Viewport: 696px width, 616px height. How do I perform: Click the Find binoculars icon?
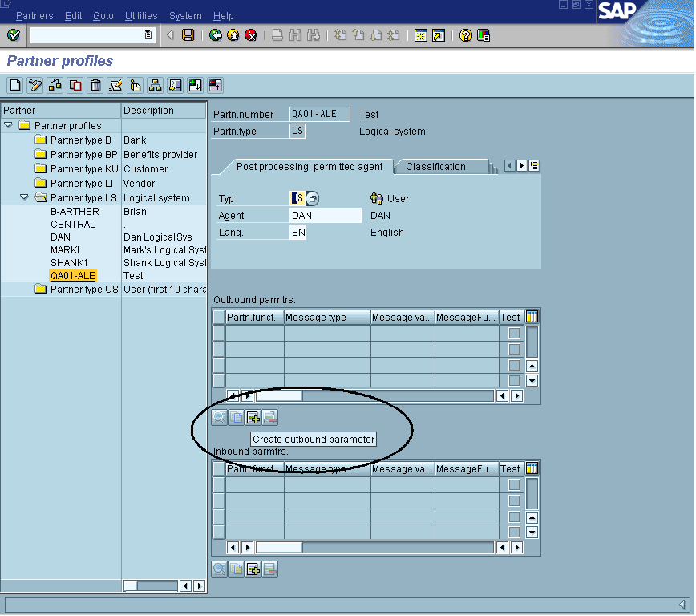[x=295, y=35]
